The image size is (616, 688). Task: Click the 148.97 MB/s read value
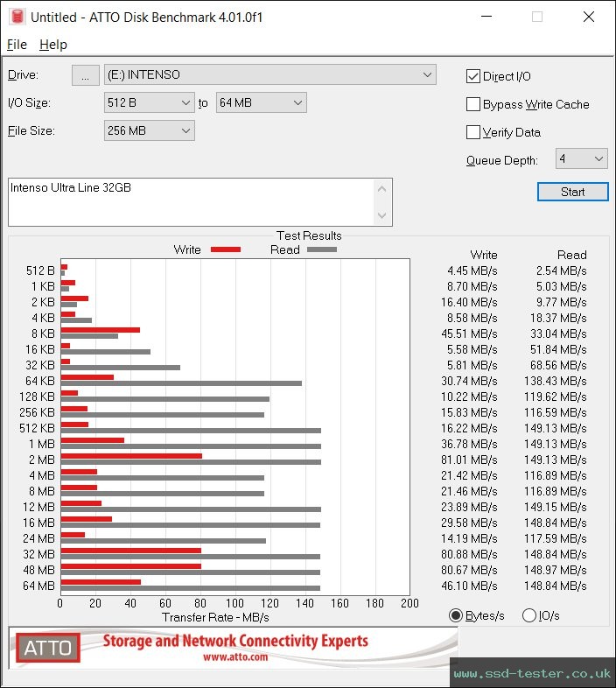[x=556, y=570]
